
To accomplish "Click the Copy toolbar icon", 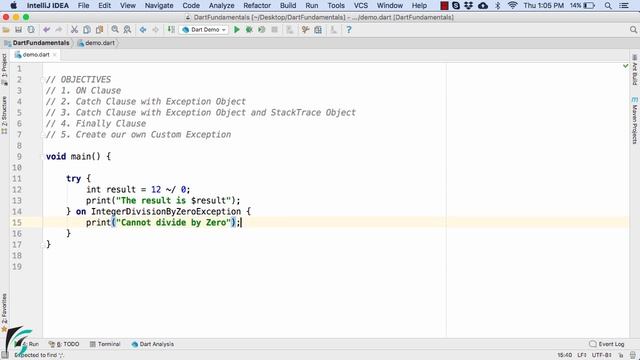I will point(87,30).
